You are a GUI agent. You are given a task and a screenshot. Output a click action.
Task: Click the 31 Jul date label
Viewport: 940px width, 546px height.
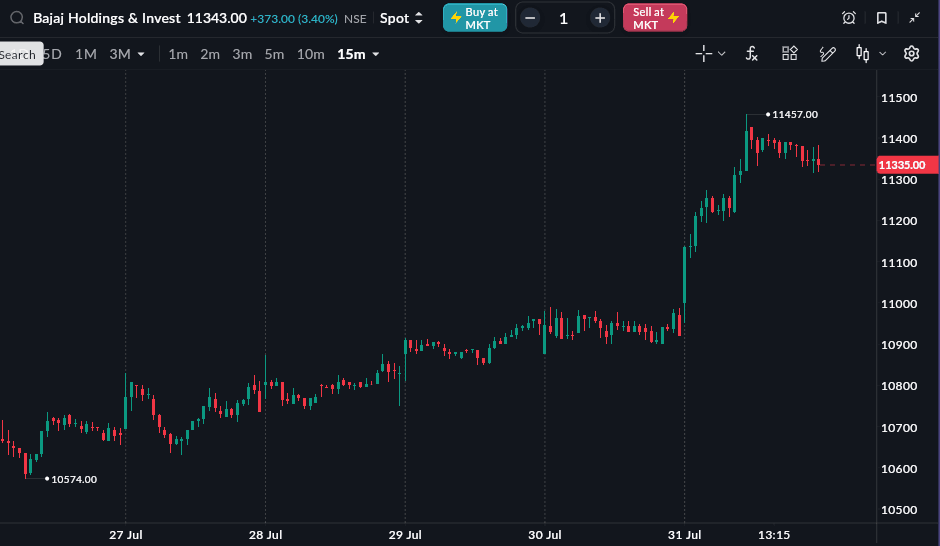685,535
